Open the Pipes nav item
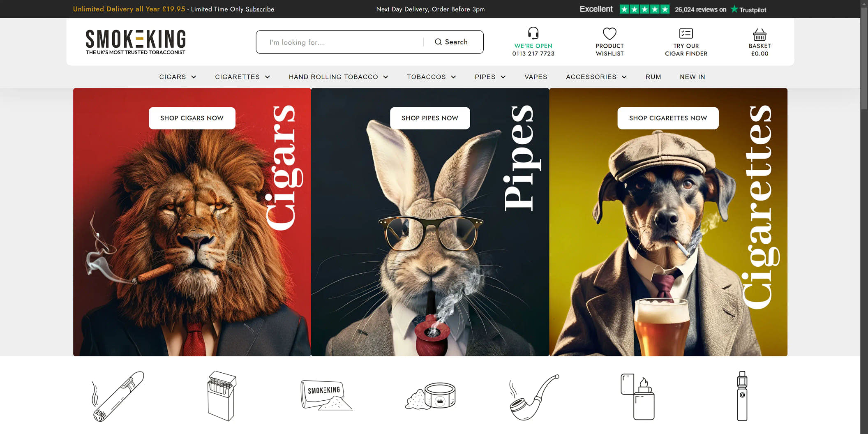Viewport: 868px width, 434px height. (x=485, y=77)
